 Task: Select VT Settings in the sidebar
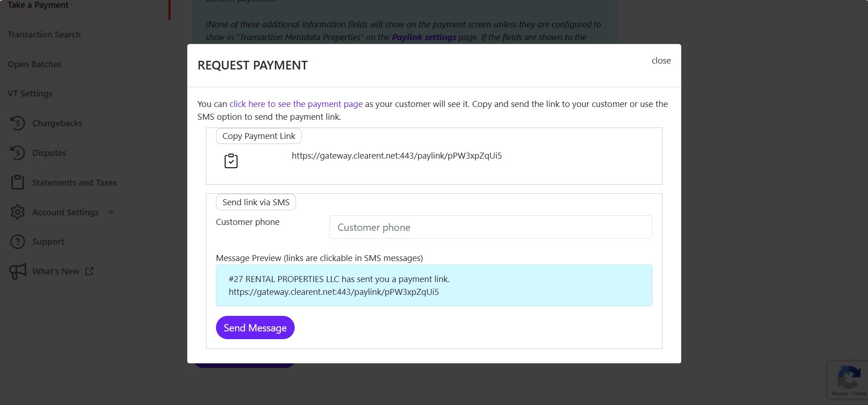30,94
